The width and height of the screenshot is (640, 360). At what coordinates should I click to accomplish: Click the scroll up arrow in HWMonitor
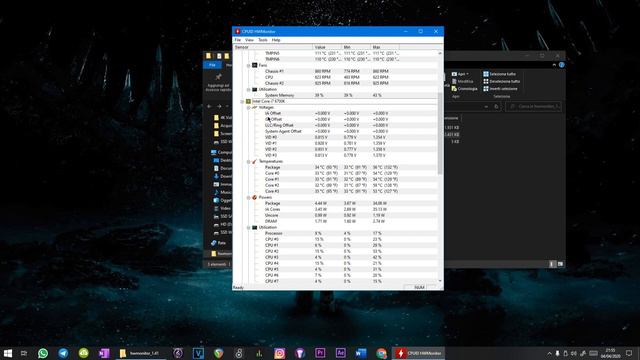point(440,53)
